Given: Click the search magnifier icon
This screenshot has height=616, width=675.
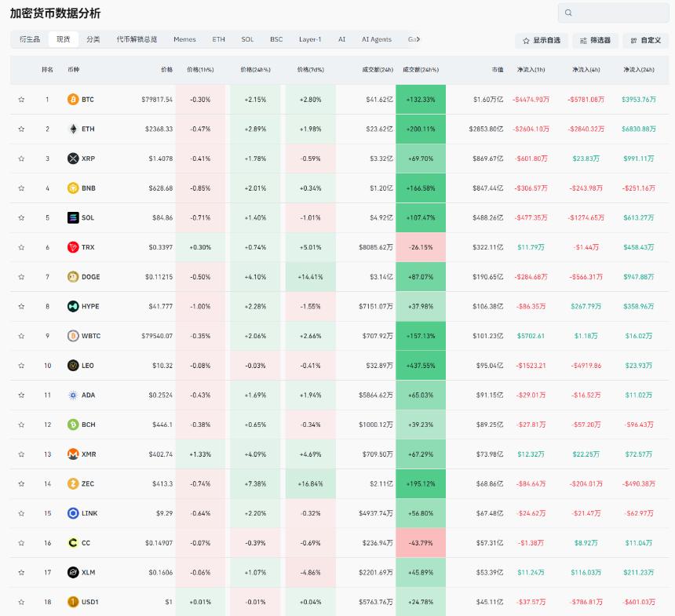Looking at the screenshot, I should click(568, 13).
